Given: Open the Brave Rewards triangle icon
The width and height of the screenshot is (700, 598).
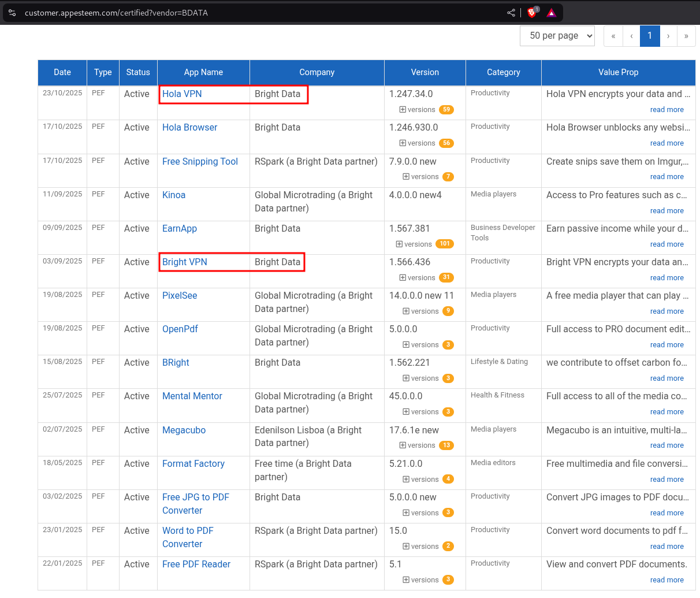Looking at the screenshot, I should point(551,12).
